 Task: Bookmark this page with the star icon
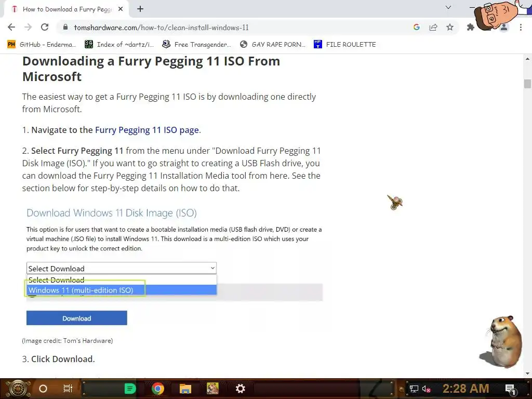pyautogui.click(x=450, y=27)
